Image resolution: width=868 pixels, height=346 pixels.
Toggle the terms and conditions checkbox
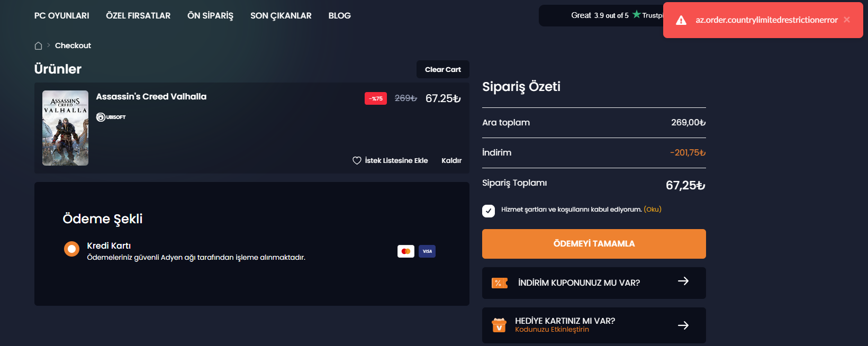pyautogui.click(x=489, y=211)
